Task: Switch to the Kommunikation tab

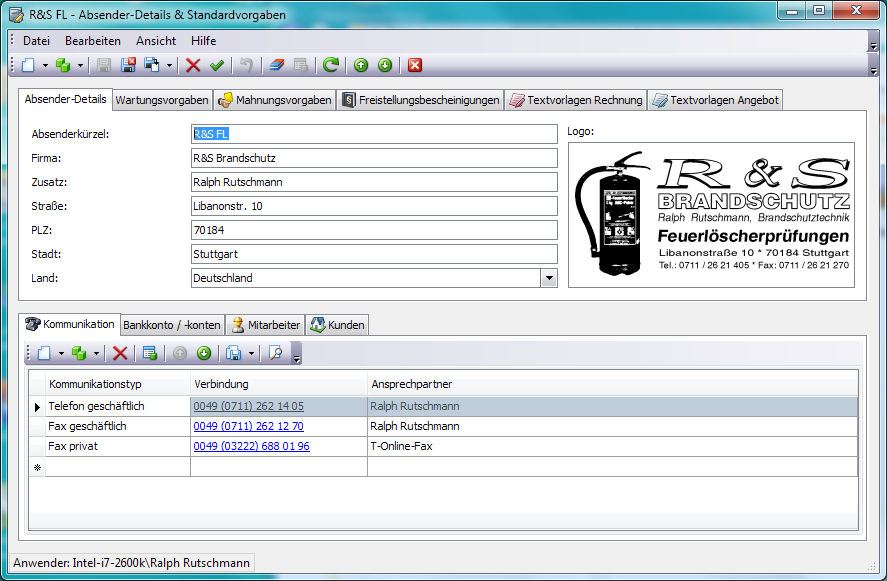Action: [x=70, y=324]
